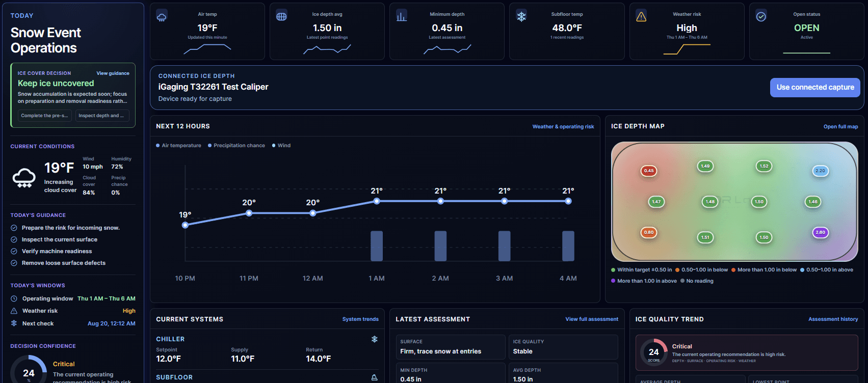Toggle Air temperature legend series
Image resolution: width=868 pixels, height=383 pixels.
(178, 146)
